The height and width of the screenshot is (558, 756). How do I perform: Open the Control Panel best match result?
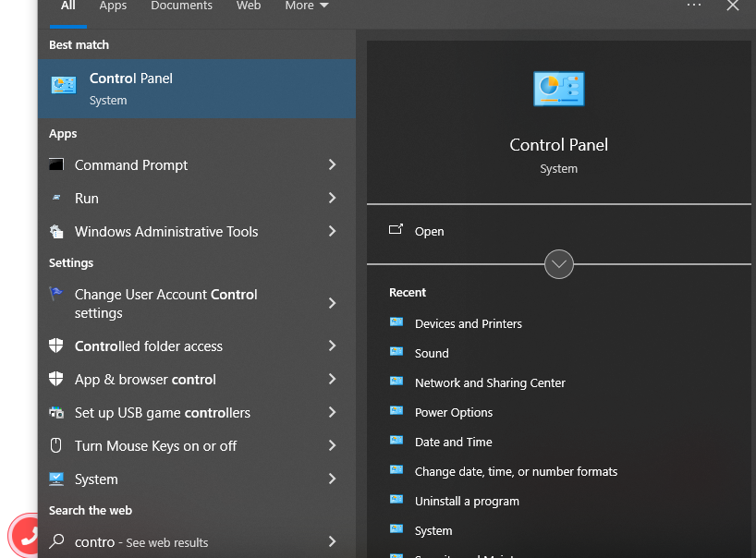click(x=197, y=89)
